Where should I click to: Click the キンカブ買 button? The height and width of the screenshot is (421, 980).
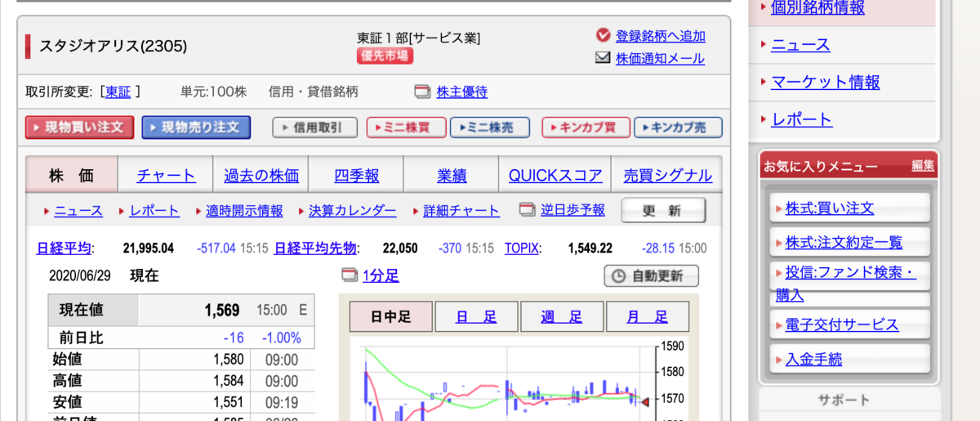tap(586, 128)
